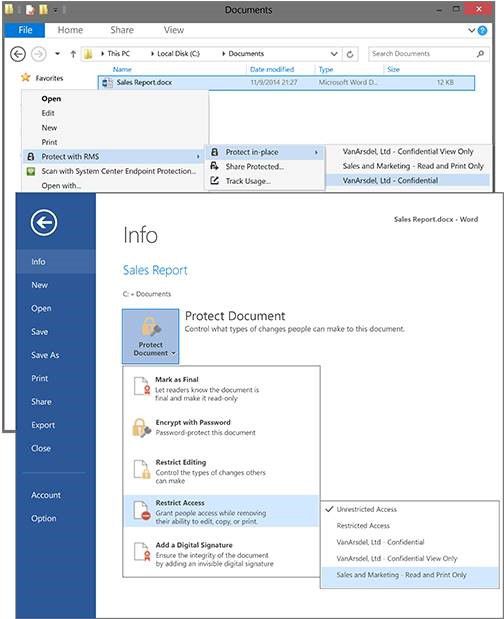
Task: Open the Explorer Help icon
Action: [482, 30]
